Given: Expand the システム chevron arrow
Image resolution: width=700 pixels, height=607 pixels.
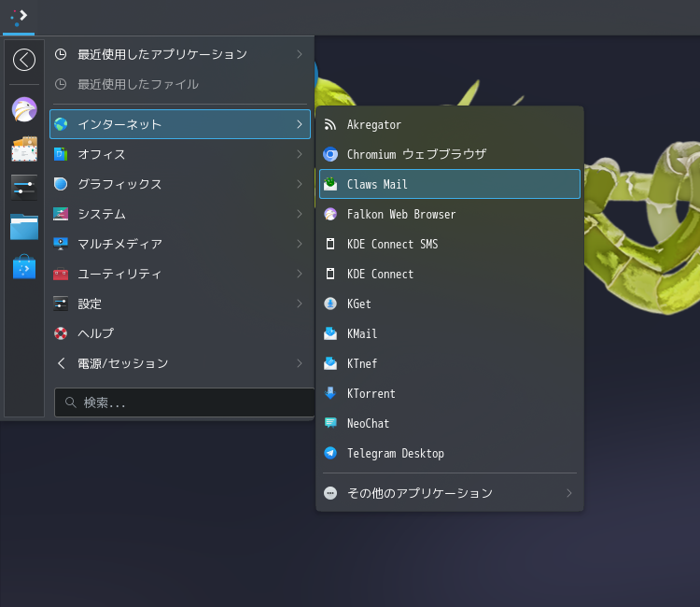Looking at the screenshot, I should click(300, 214).
